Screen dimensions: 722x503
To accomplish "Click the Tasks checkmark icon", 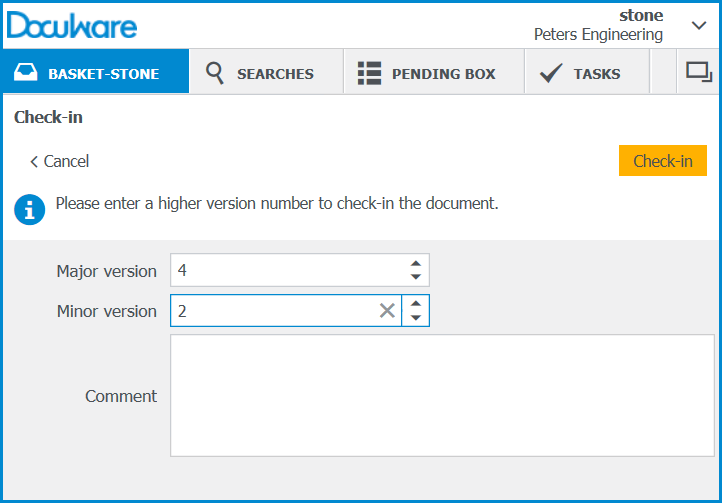I will (x=550, y=73).
